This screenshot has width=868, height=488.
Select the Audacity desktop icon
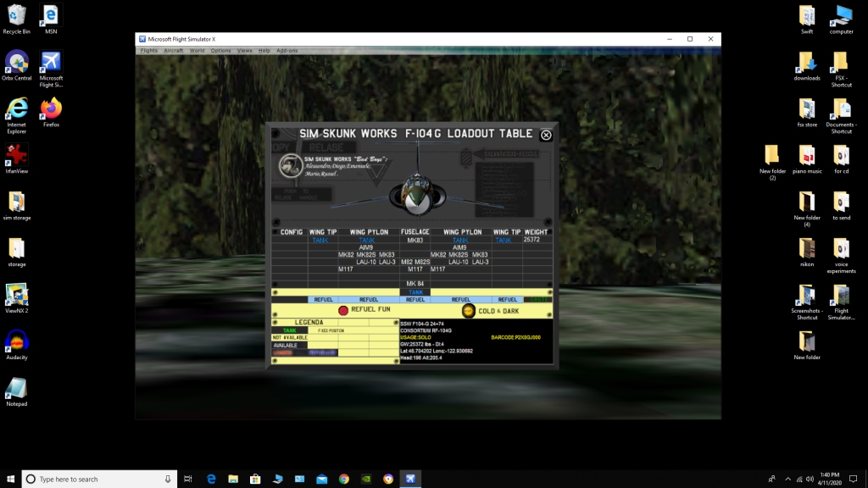point(17,345)
